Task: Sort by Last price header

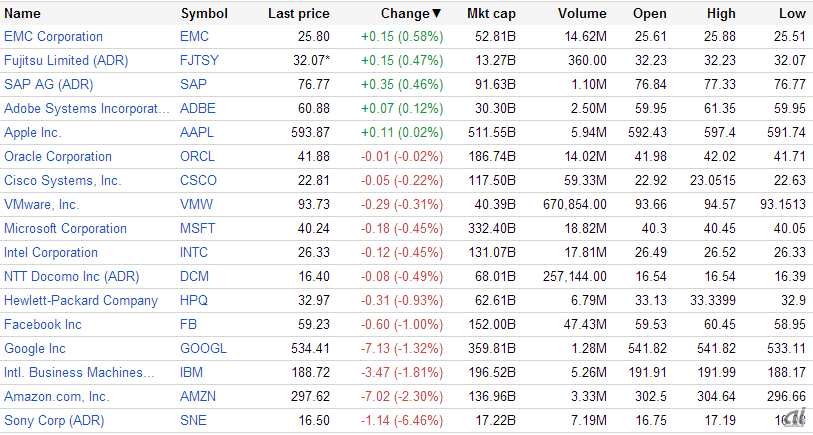Action: (x=299, y=14)
